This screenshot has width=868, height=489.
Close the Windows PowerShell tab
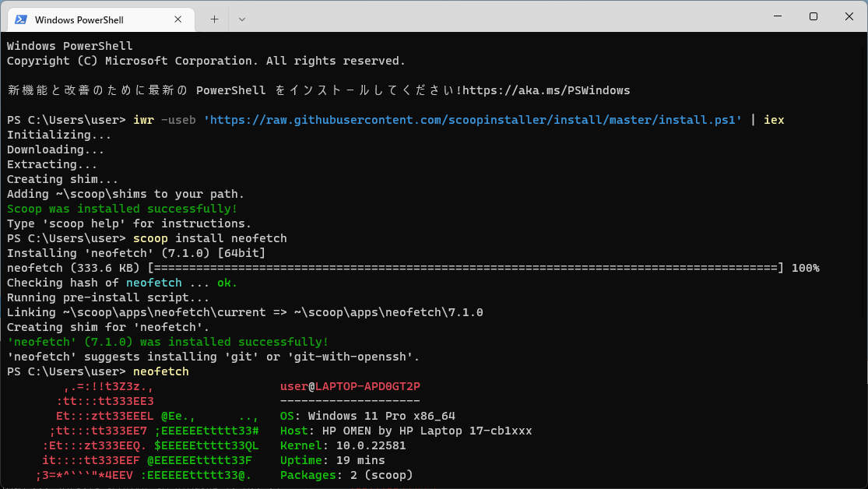click(x=177, y=19)
